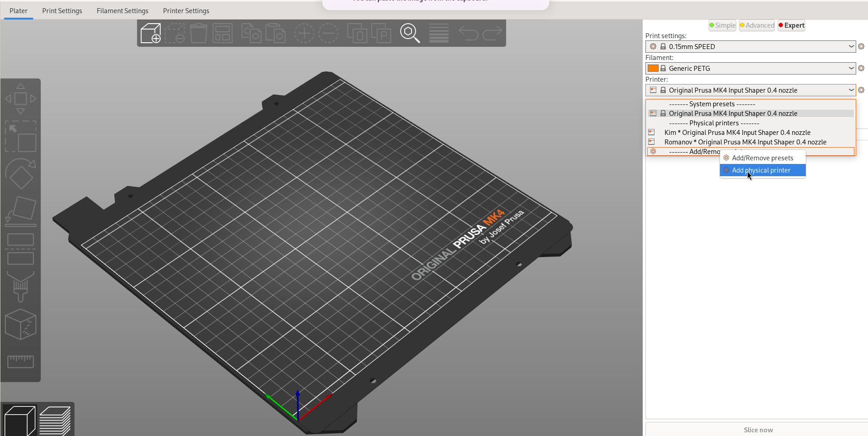
Task: Select the Scale tool in left sidebar
Action: click(x=20, y=137)
